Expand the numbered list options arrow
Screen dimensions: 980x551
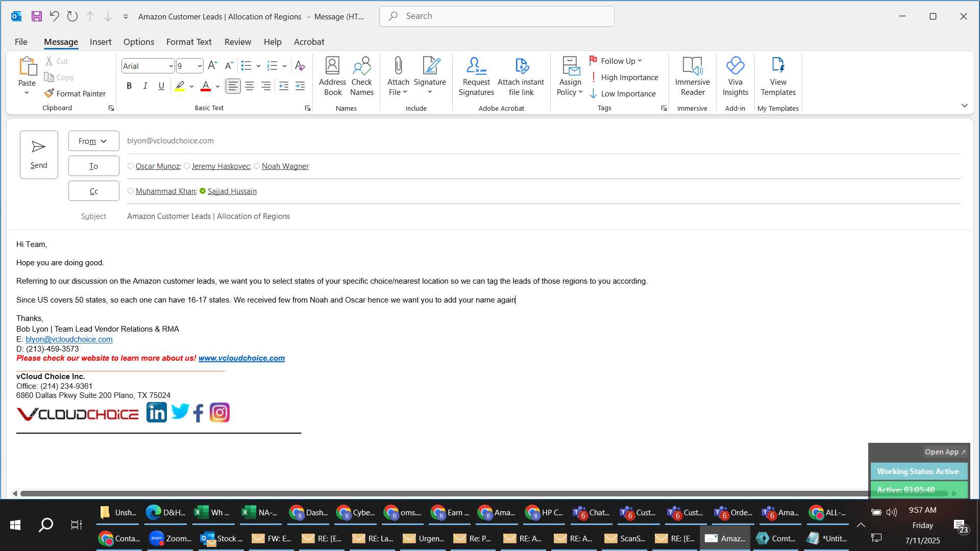point(284,66)
